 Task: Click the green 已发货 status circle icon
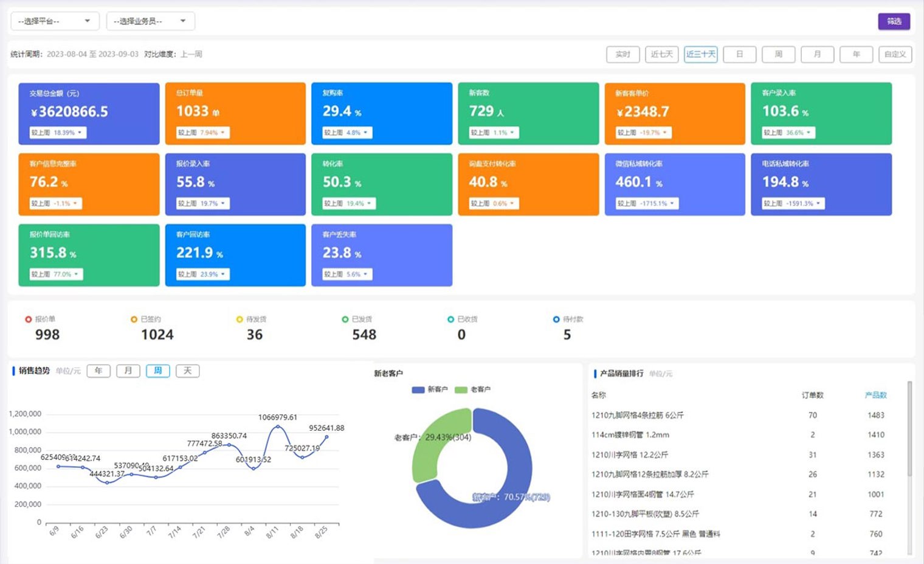pyautogui.click(x=345, y=319)
